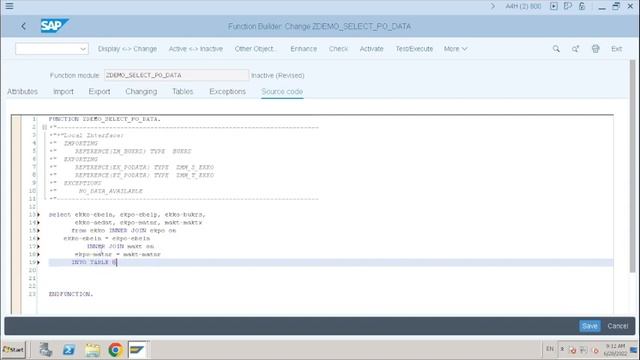
Task: Click the 'select ekko-ebeln' code line
Action: coord(127,215)
